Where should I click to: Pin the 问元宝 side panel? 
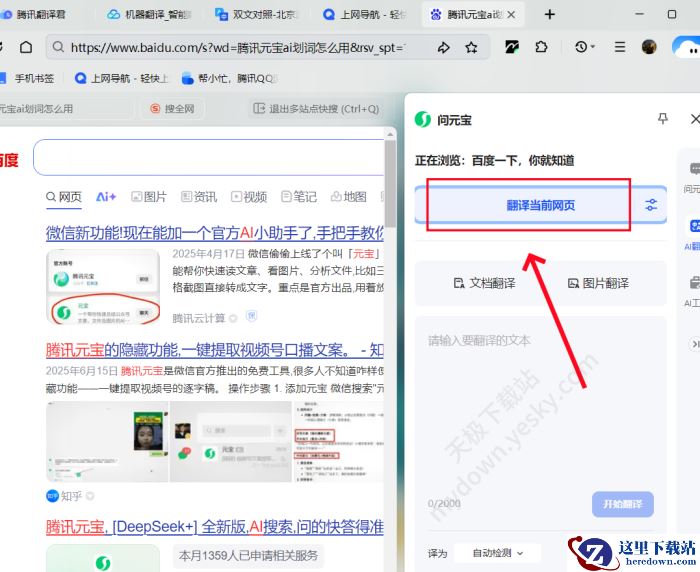coord(663,119)
